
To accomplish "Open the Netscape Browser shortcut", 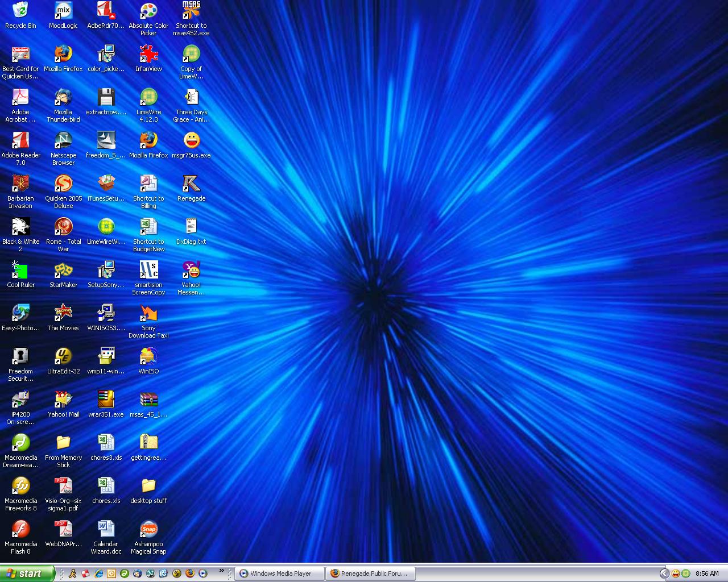I will tap(63, 141).
